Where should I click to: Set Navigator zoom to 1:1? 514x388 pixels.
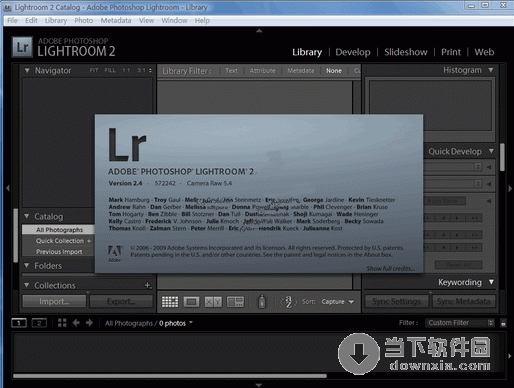coord(126,70)
